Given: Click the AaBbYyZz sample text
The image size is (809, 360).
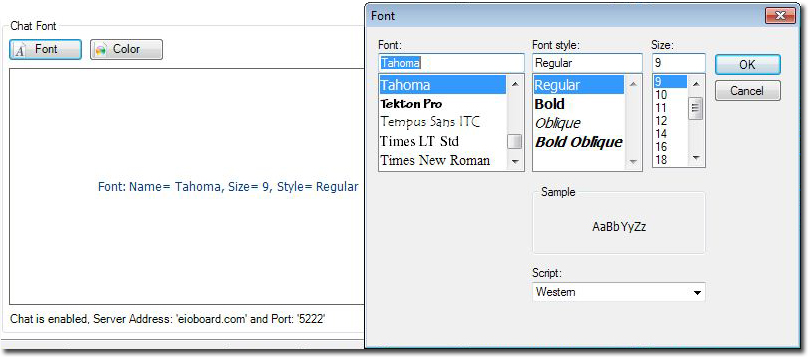Looking at the screenshot, I should (x=619, y=226).
